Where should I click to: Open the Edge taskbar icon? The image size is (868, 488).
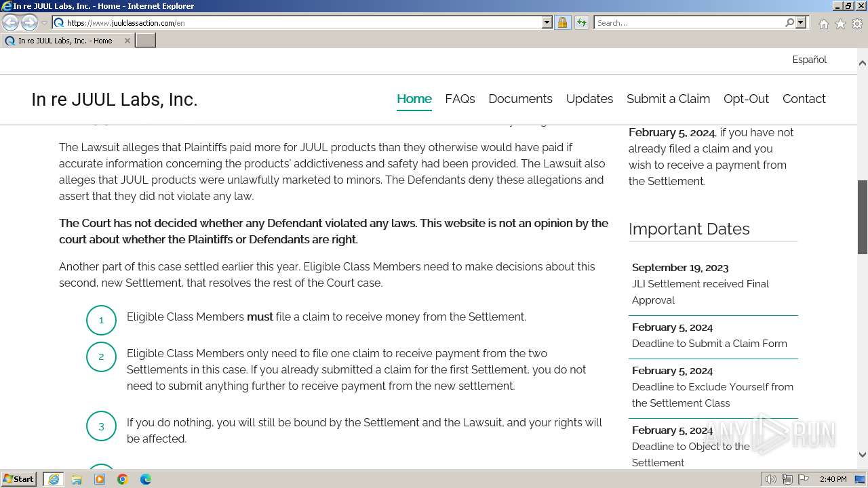[146, 479]
